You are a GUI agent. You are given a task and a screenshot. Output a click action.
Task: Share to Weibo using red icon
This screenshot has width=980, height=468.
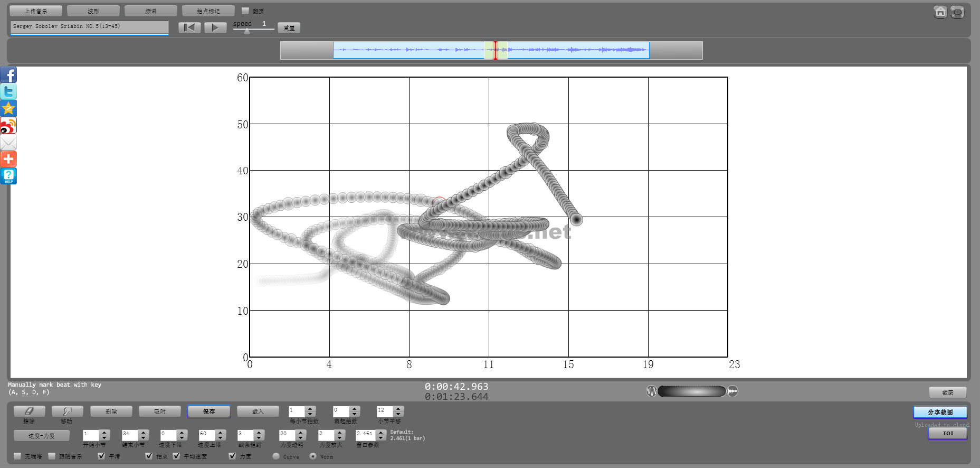pos(8,125)
